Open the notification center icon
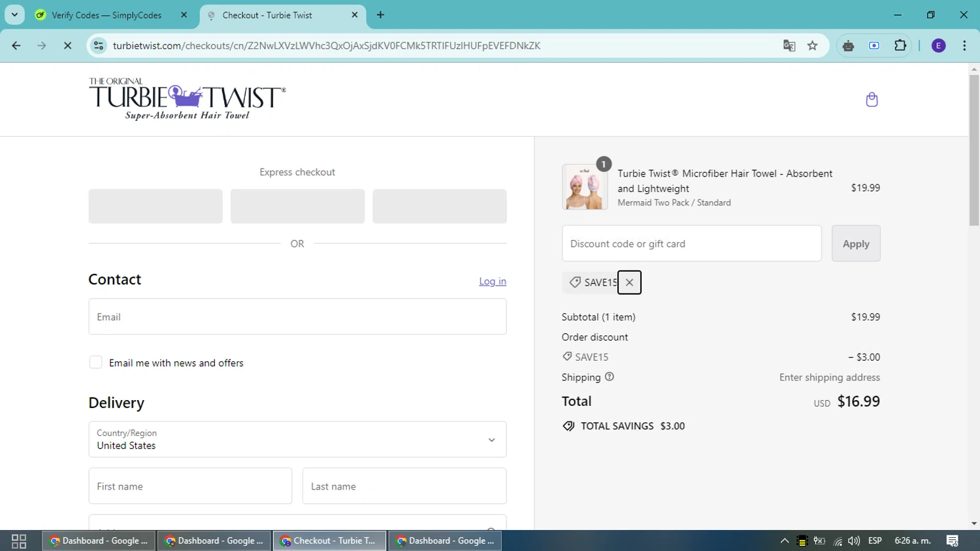Image resolution: width=980 pixels, height=551 pixels. 953,541
